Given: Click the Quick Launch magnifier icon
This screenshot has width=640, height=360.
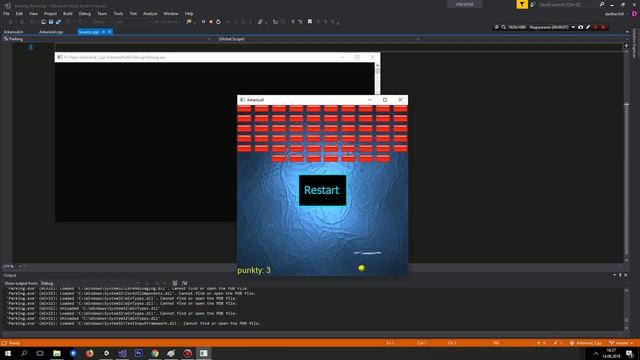Looking at the screenshot, I should point(602,4).
